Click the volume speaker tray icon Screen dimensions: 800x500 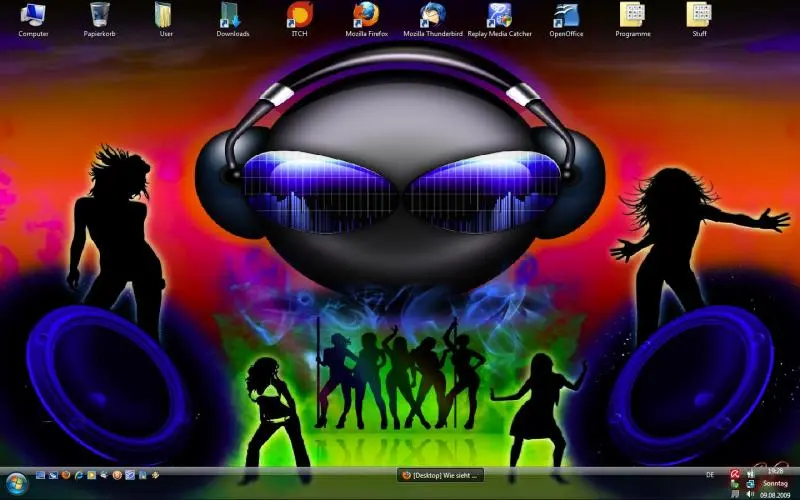(x=750, y=493)
